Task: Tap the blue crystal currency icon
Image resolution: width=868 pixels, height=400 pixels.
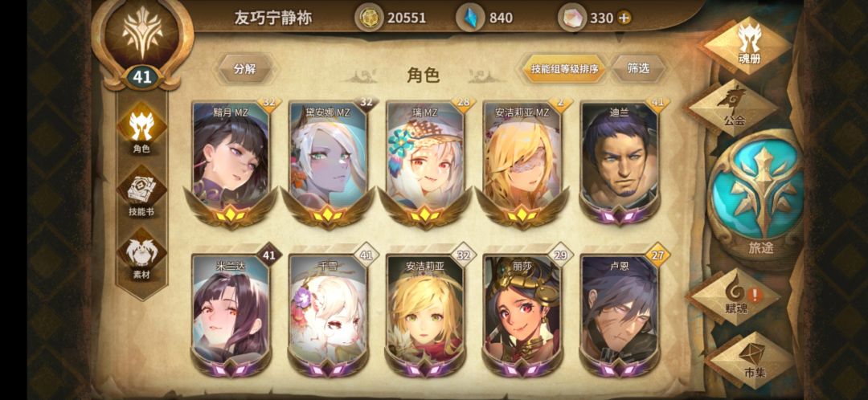Action: (469, 18)
